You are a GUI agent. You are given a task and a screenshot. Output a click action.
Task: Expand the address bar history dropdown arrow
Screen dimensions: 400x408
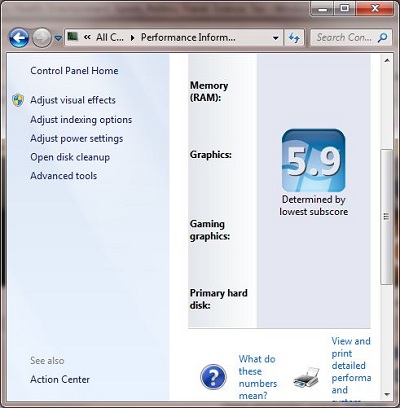coord(275,38)
